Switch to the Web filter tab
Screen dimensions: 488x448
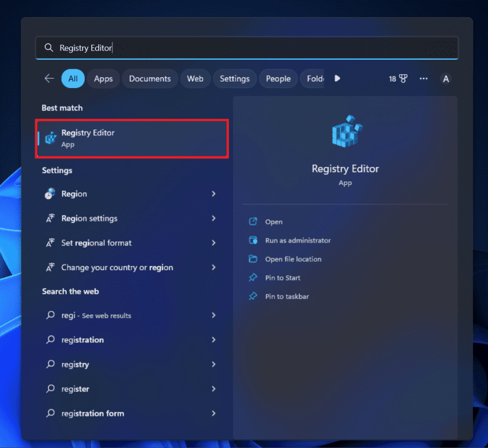pos(195,78)
